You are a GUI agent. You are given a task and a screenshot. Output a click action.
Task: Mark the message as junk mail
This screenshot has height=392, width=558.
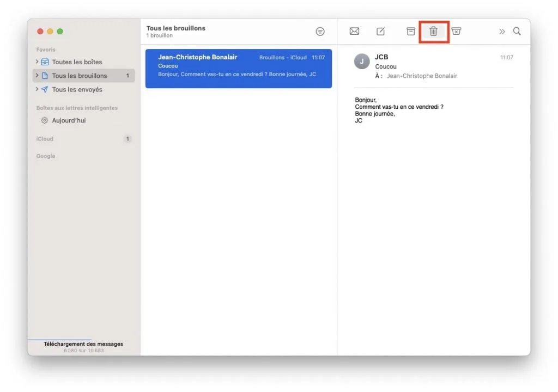[x=457, y=31]
